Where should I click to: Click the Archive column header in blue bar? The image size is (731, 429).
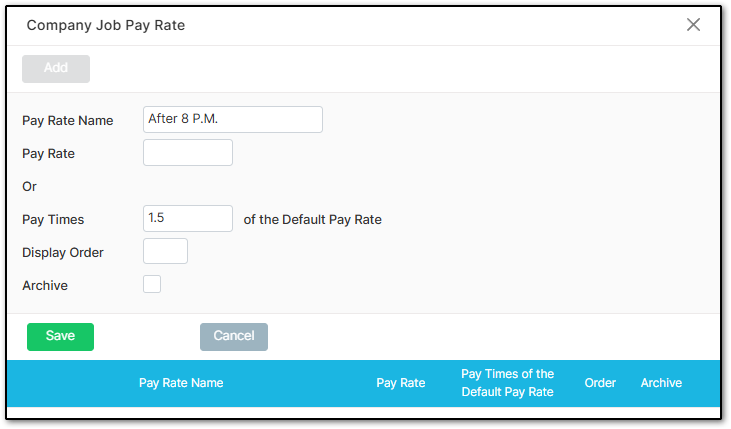coord(661,383)
